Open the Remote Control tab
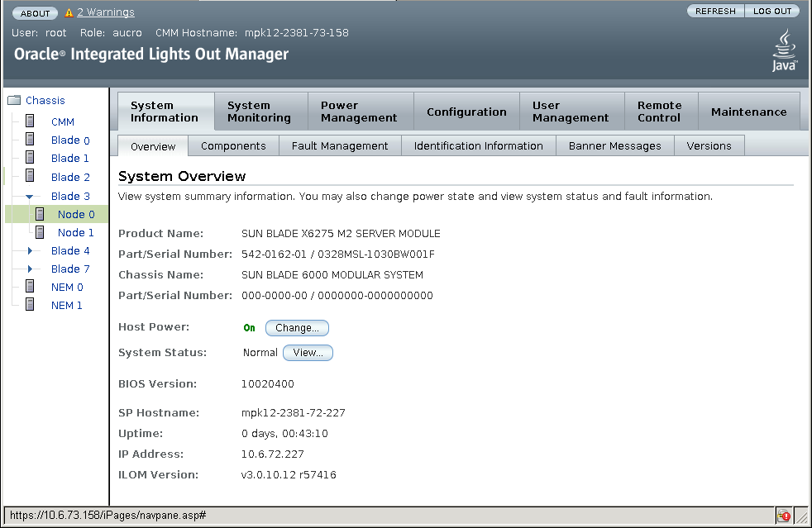 point(661,112)
